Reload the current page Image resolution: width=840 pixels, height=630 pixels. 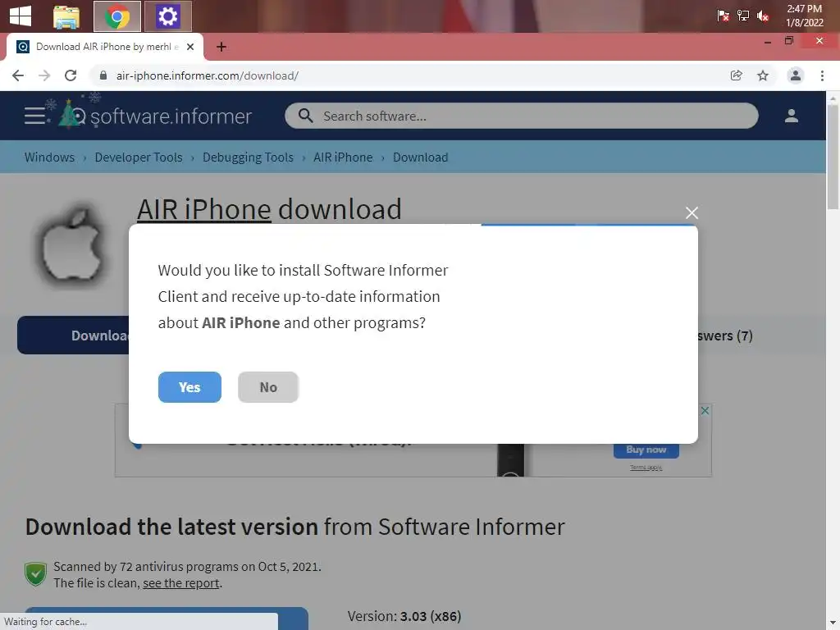71,75
